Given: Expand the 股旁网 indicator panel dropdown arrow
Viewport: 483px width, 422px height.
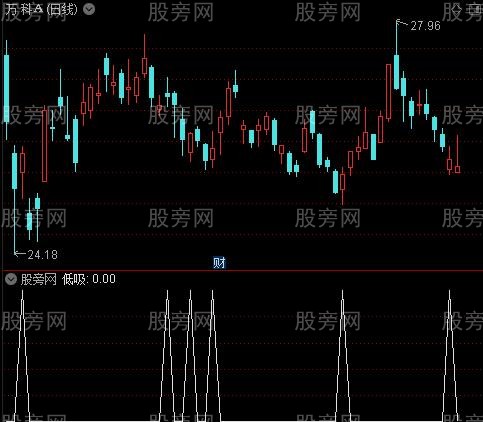Looking at the screenshot, I should 11,279.
